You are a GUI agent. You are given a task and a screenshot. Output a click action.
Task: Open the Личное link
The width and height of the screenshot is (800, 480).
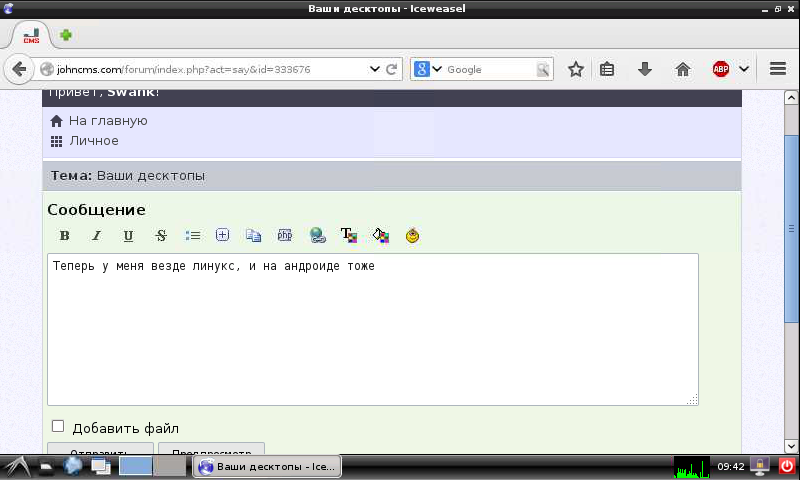tap(94, 141)
